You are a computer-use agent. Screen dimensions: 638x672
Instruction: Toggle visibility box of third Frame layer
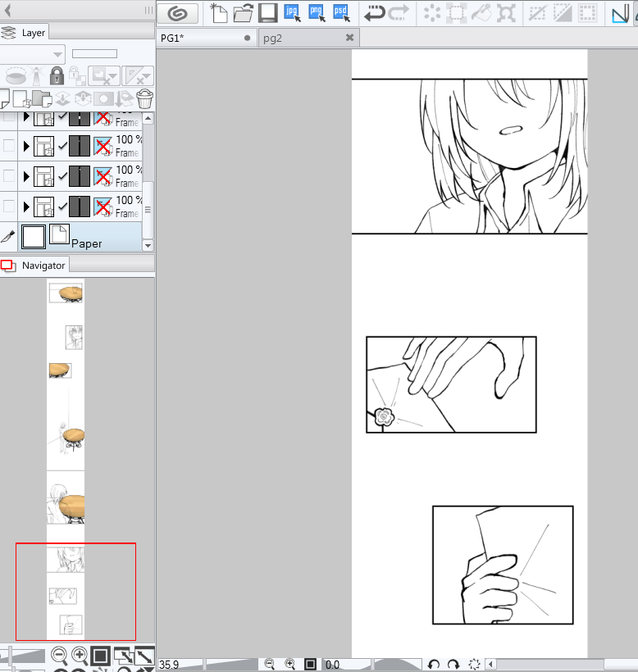point(8,175)
